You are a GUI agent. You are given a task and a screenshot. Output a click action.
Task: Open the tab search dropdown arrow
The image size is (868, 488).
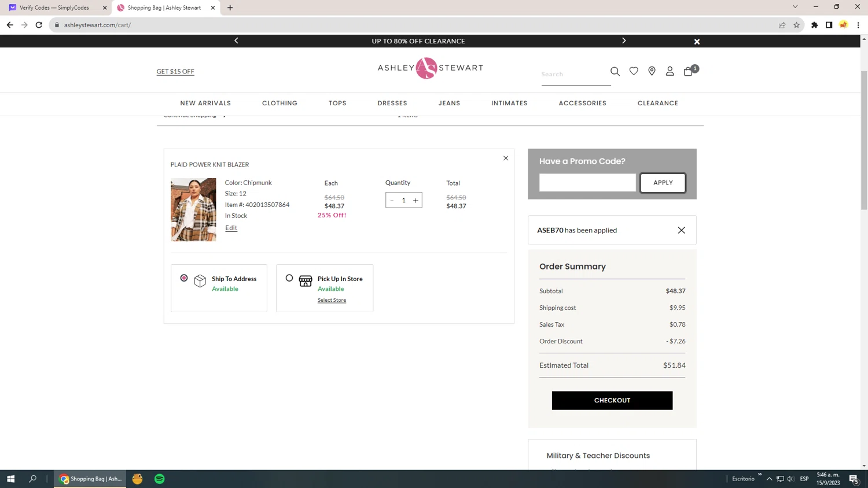795,6
